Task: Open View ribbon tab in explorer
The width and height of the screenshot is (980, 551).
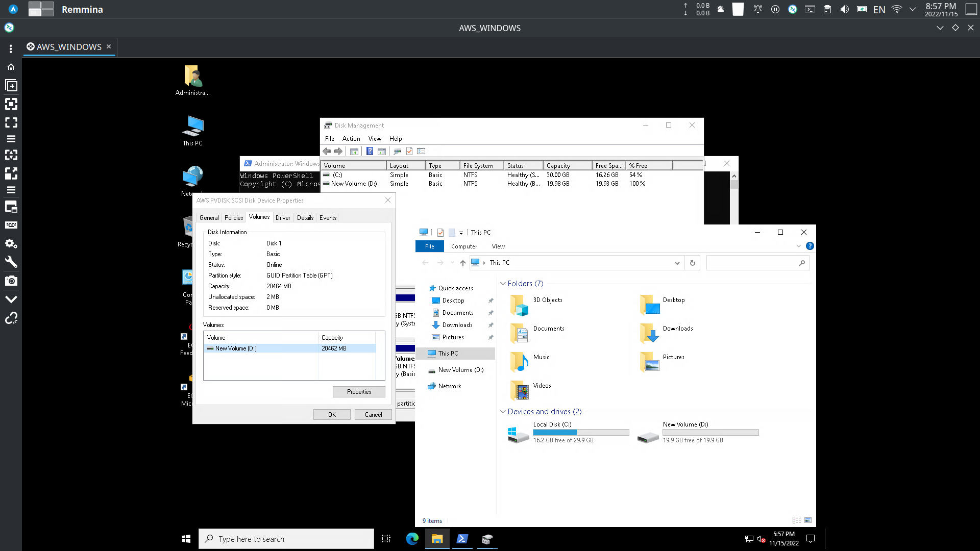Action: click(498, 246)
